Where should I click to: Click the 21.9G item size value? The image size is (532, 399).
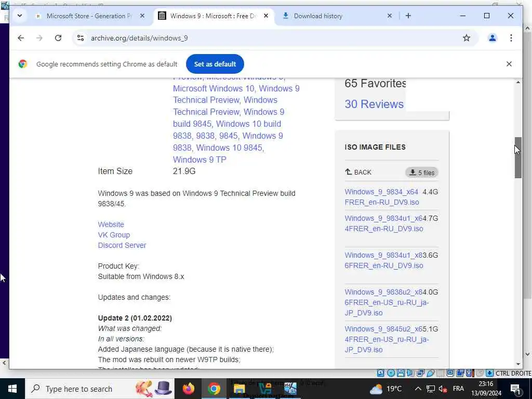click(x=184, y=171)
